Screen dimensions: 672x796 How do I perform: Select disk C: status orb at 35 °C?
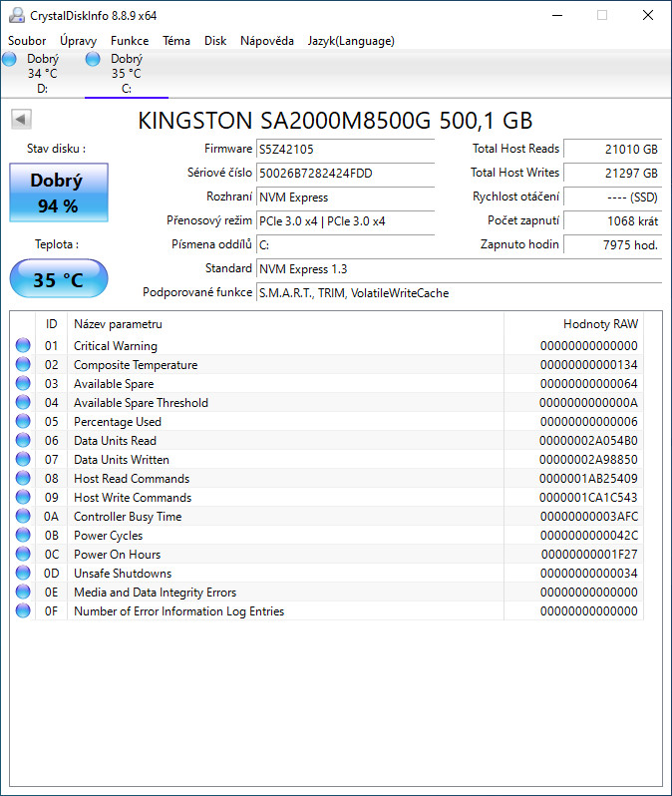pos(94,60)
